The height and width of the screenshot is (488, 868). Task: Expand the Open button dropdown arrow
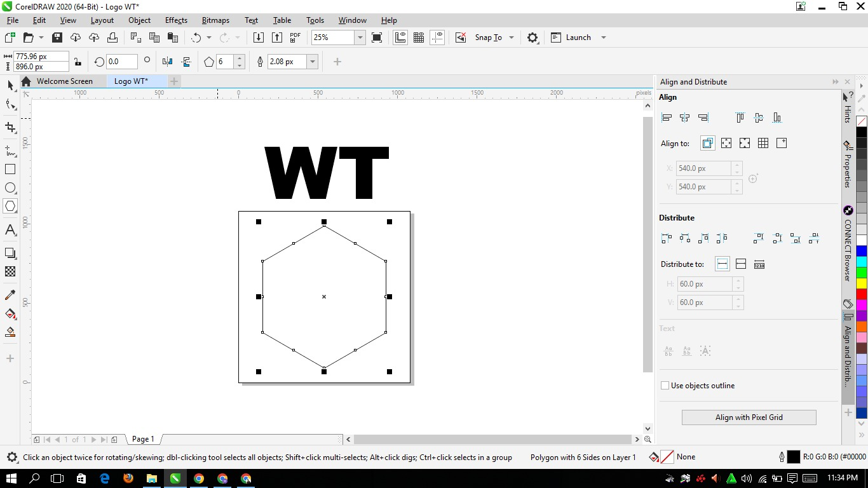(41, 37)
